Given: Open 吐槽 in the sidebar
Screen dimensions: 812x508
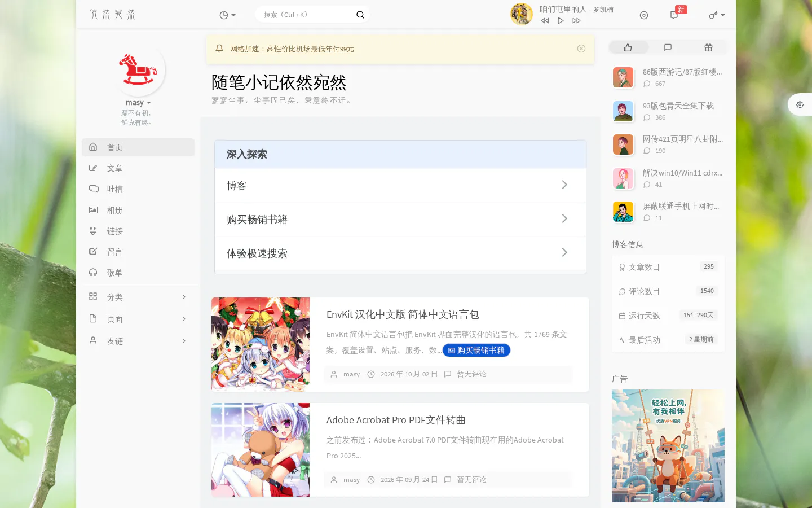Looking at the screenshot, I should 138,189.
